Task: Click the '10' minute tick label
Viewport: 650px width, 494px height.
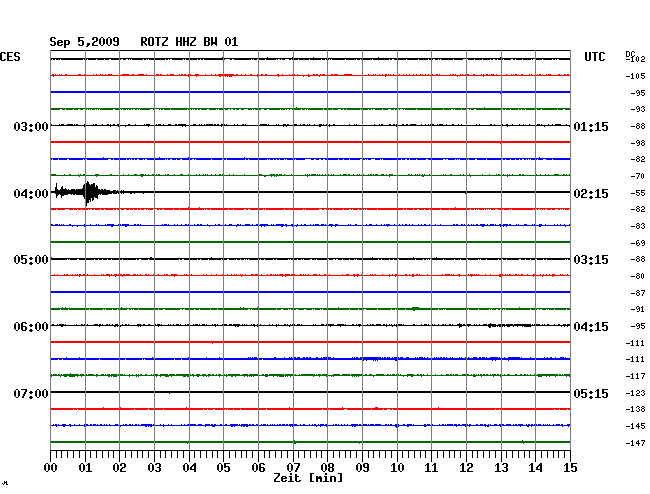Action: (x=397, y=468)
